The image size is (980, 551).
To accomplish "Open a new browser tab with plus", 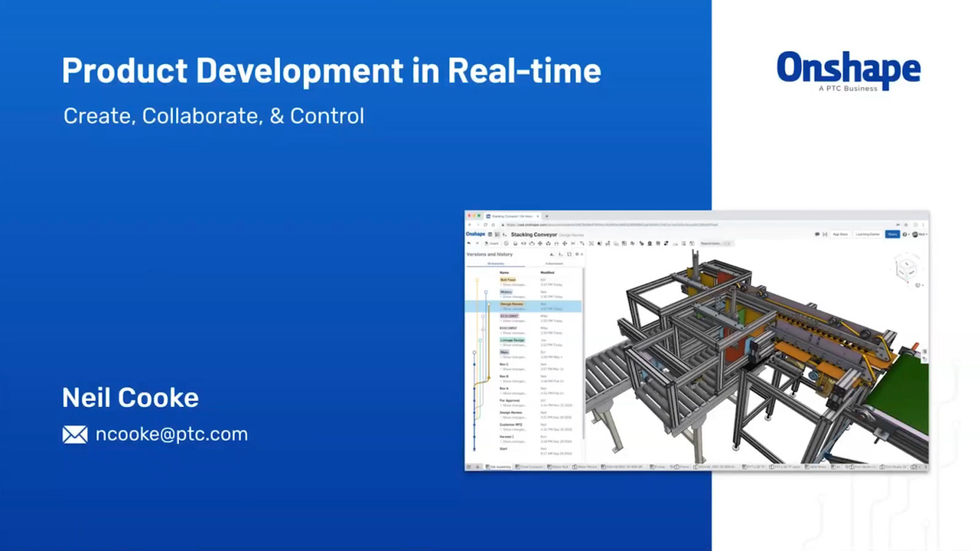I will pos(547,217).
